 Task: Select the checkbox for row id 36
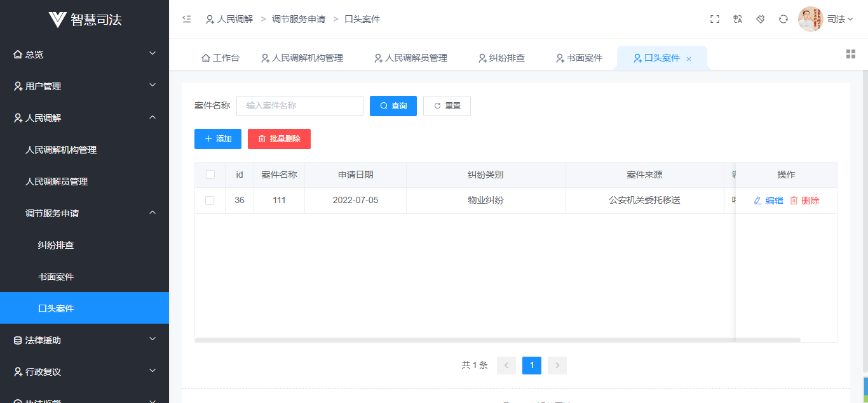(x=210, y=201)
